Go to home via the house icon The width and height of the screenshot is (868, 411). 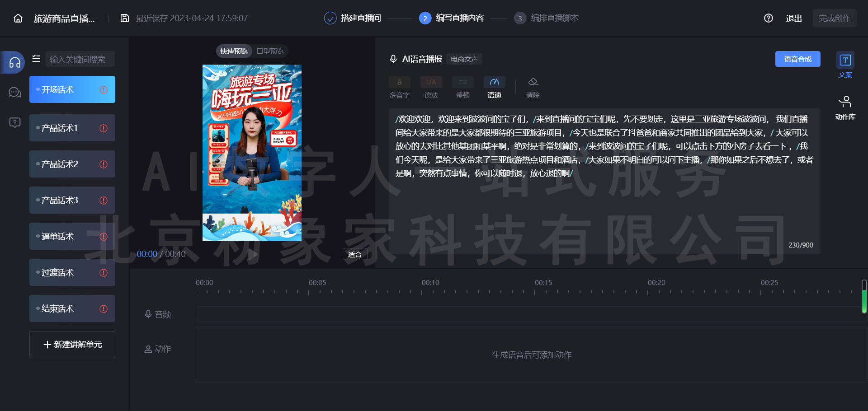pos(17,18)
